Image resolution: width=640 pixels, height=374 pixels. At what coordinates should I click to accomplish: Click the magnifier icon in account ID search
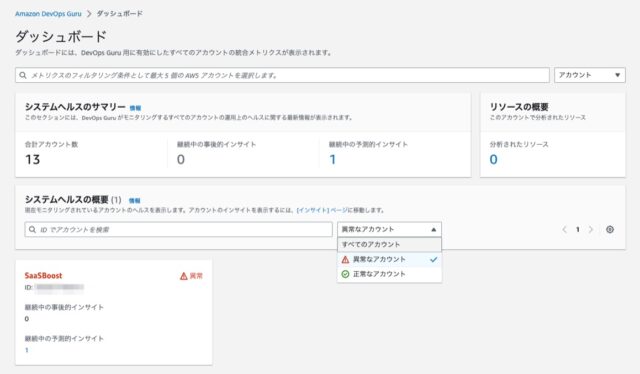[32, 229]
